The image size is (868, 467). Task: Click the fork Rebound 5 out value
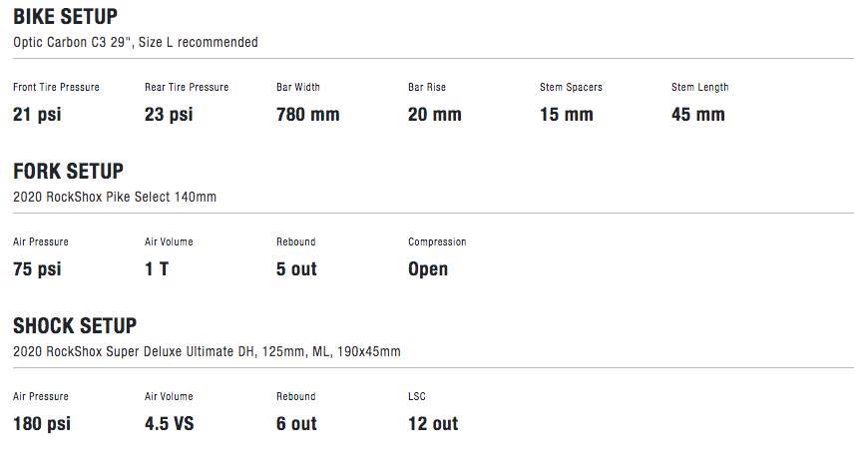pos(296,268)
